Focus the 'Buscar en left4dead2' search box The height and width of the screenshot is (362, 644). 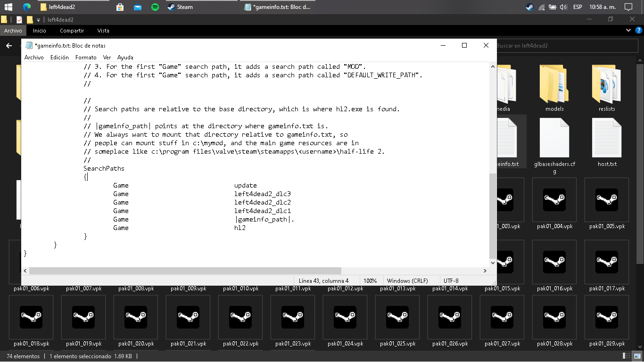[567, 46]
